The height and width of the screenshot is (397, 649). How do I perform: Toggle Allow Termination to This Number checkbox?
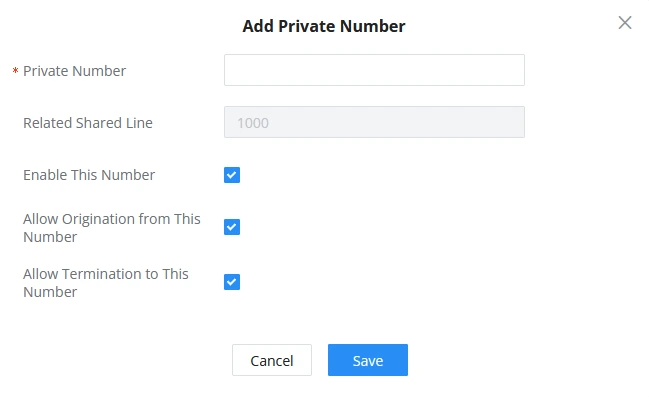(x=232, y=282)
